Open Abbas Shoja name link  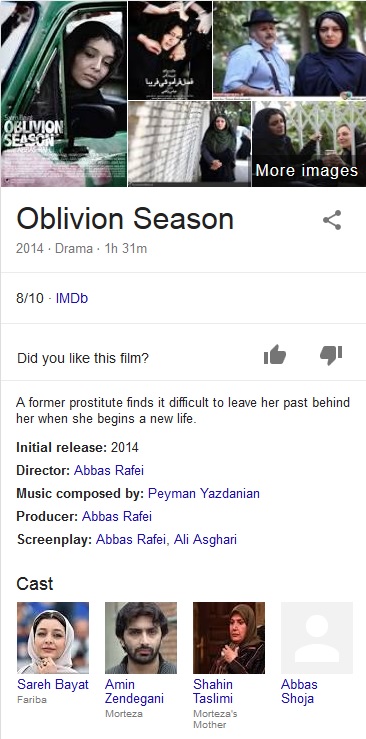[x=299, y=691]
